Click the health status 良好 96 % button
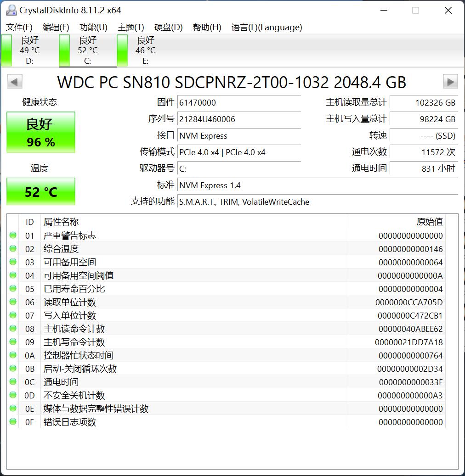465x476 pixels. pos(41,132)
